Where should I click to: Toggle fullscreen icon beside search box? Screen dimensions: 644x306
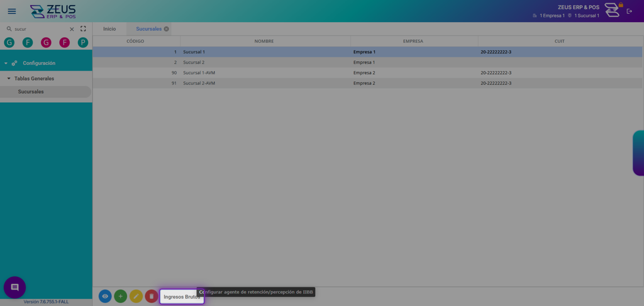[84, 29]
